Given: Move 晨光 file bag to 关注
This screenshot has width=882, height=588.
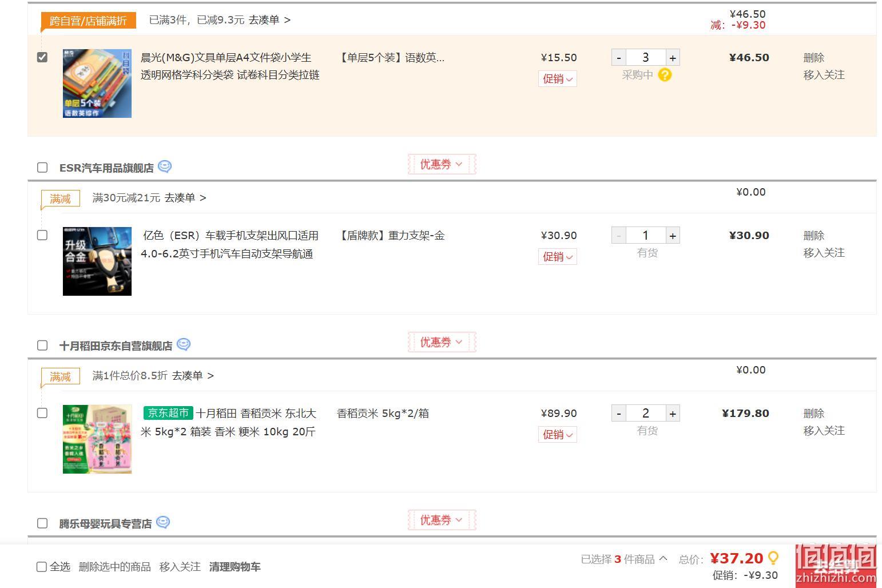Looking at the screenshot, I should (x=824, y=75).
